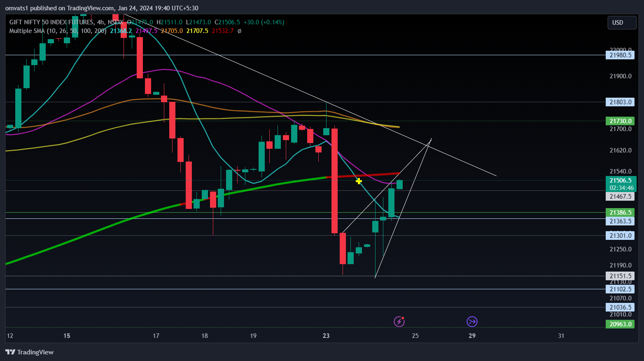Click the TradingView logo at bottom left

29,352
